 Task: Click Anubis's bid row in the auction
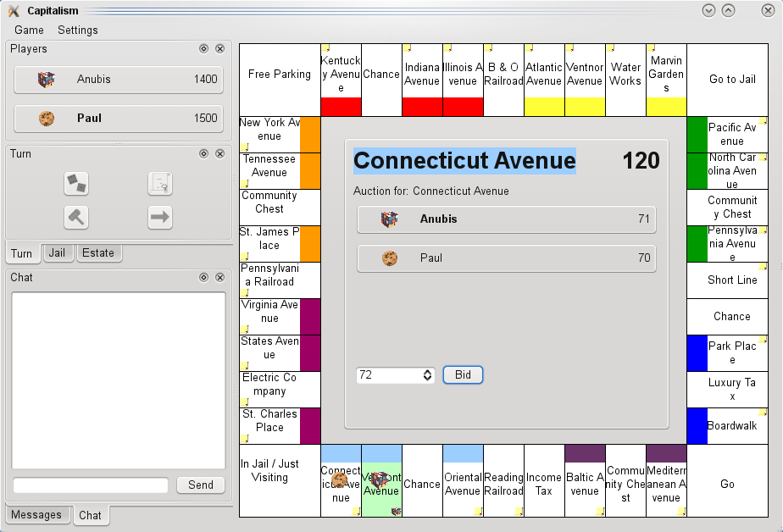507,219
